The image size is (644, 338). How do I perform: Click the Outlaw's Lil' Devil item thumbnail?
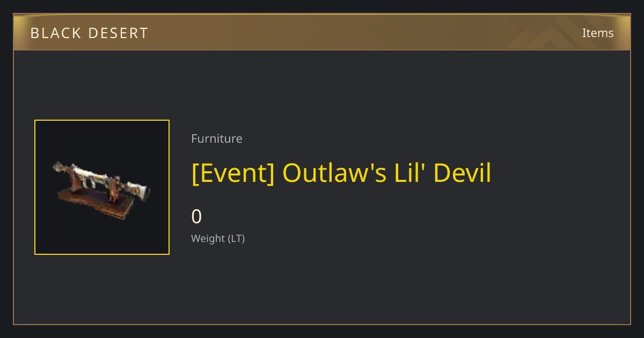[x=102, y=187]
